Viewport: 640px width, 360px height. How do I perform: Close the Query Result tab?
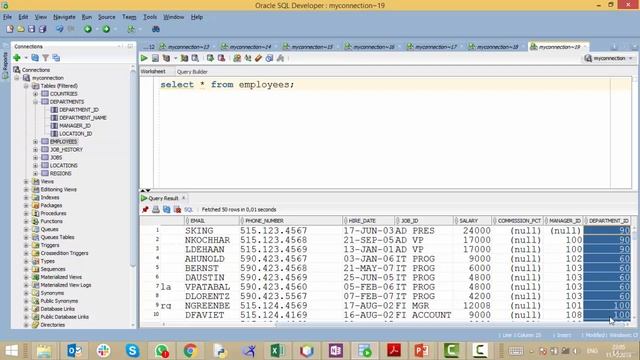[184, 198]
